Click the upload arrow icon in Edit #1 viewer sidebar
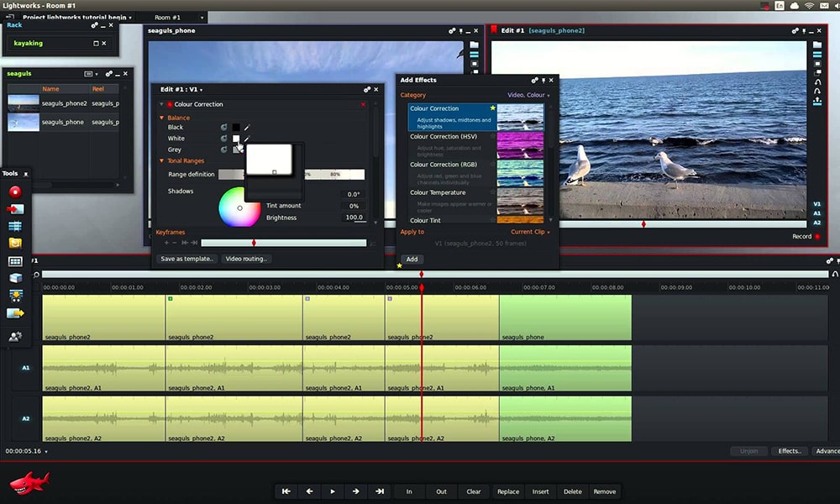This screenshot has height=504, width=840. [817, 101]
